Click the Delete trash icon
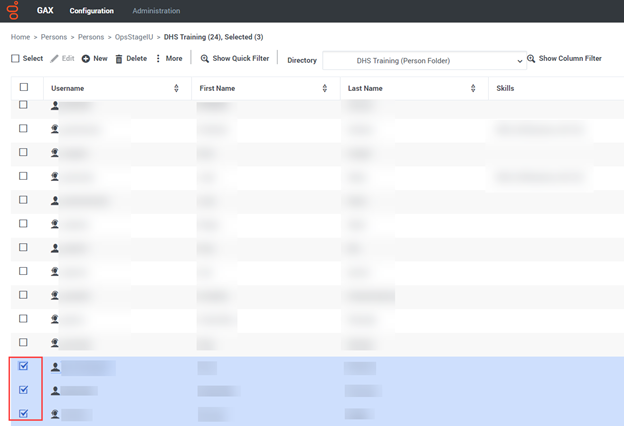Viewport: 624px width, 426px height. (x=120, y=59)
